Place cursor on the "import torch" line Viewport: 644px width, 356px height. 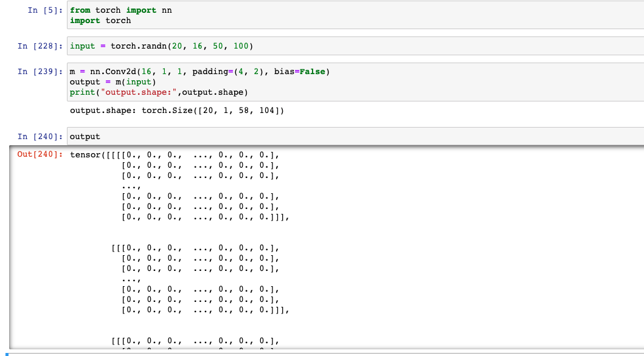pos(100,20)
